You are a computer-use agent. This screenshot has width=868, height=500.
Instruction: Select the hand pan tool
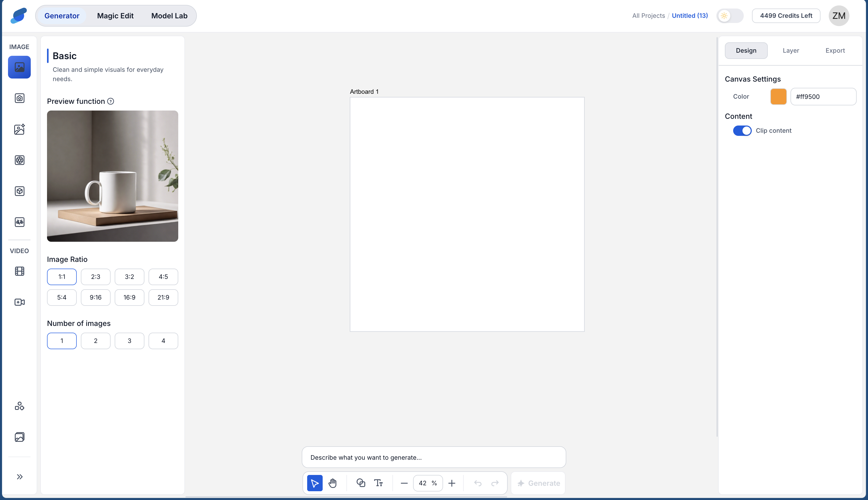332,483
